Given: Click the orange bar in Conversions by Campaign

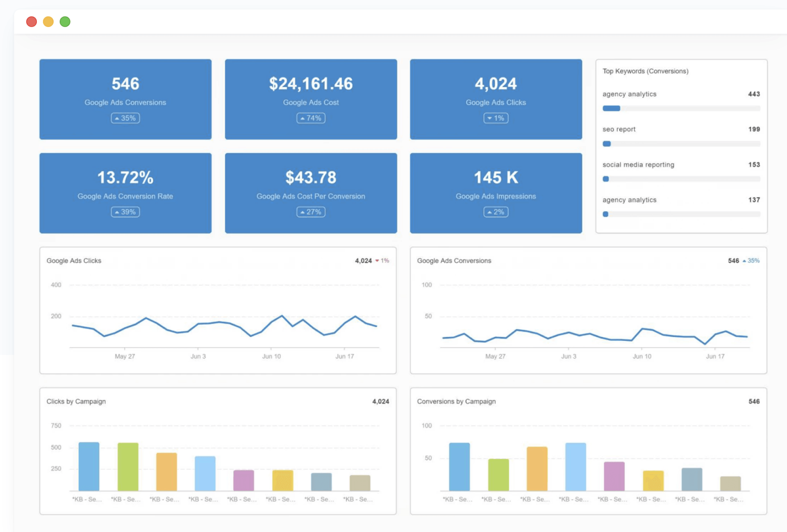Looking at the screenshot, I should [x=537, y=469].
